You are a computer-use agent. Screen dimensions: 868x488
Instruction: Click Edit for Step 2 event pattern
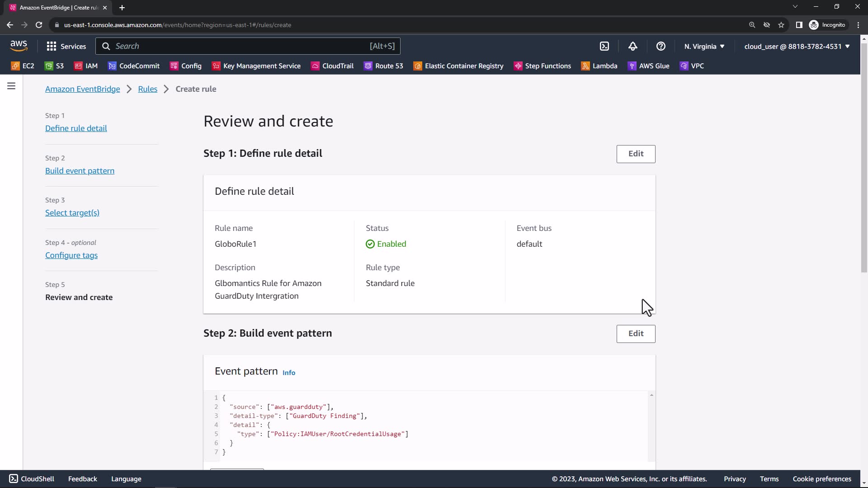[x=636, y=333]
